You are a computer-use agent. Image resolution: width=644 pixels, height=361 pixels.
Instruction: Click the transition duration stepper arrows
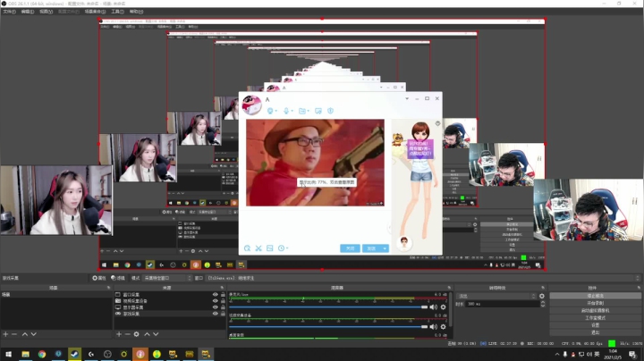pos(543,304)
